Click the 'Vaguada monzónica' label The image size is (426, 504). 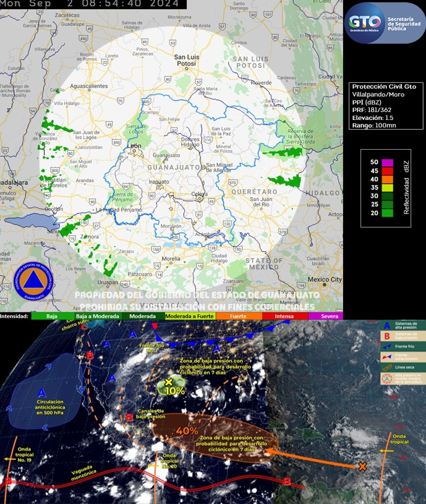point(83,472)
